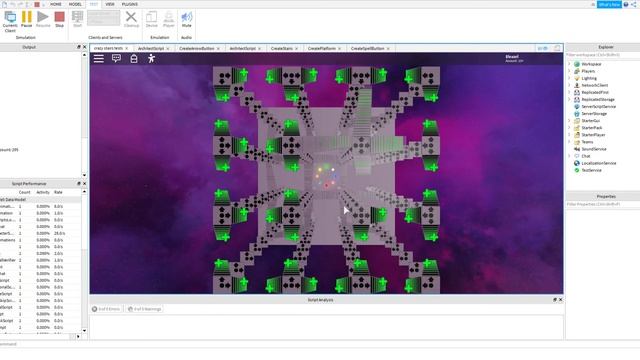The width and height of the screenshot is (640, 360).
Task: Click Output panel scrollbar up arrow
Action: tap(84, 54)
